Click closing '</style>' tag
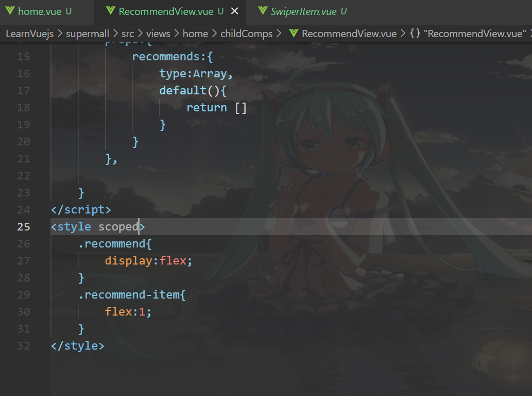532x396 pixels. 77,346
